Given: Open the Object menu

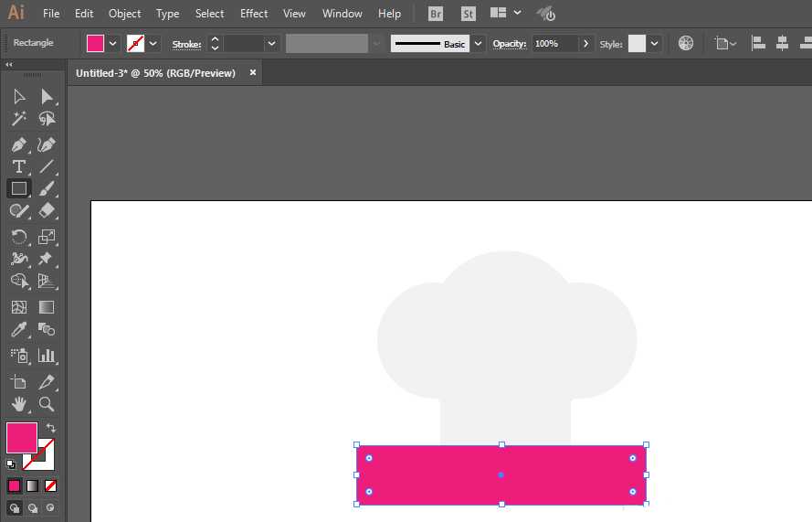Looking at the screenshot, I should [124, 14].
